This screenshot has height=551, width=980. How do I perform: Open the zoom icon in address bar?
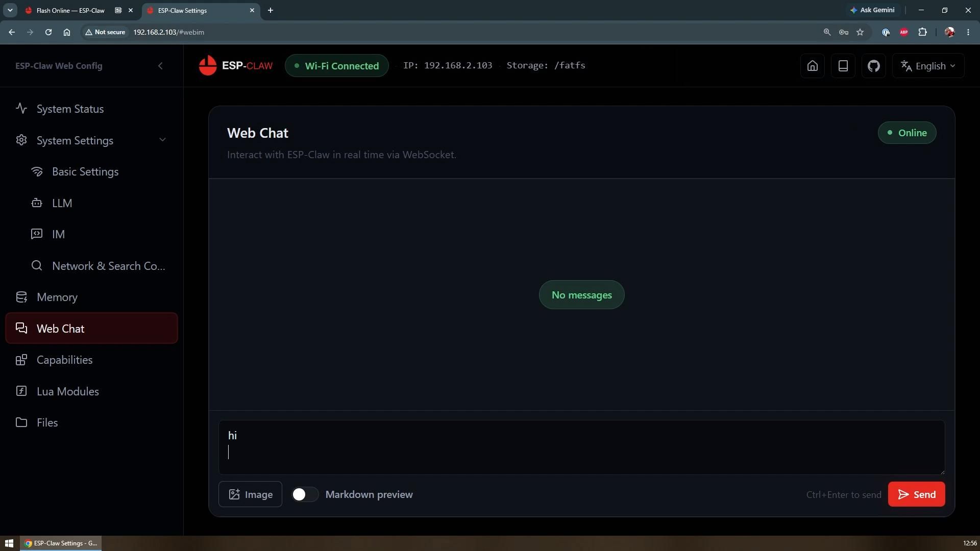[x=827, y=32]
